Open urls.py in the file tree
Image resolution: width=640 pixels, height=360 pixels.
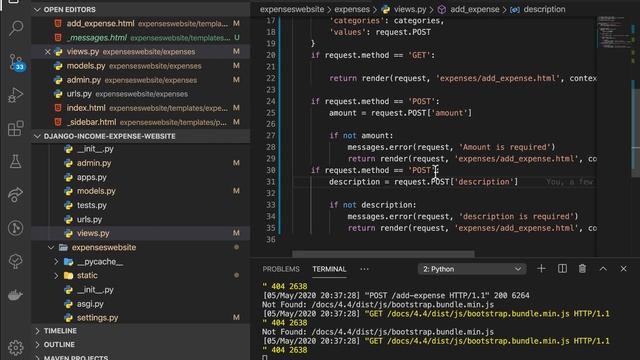click(x=141, y=219)
